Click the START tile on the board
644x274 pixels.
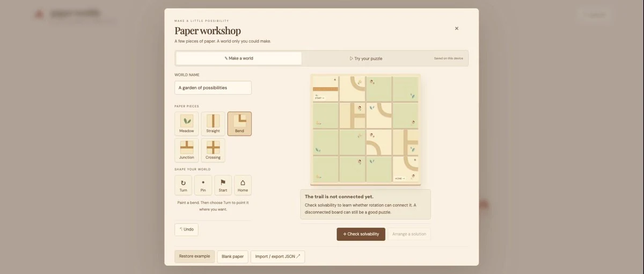tap(325, 89)
